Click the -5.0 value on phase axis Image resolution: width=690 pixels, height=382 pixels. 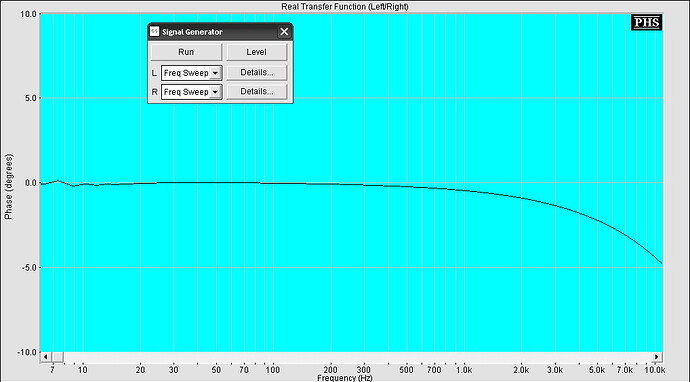(29, 268)
